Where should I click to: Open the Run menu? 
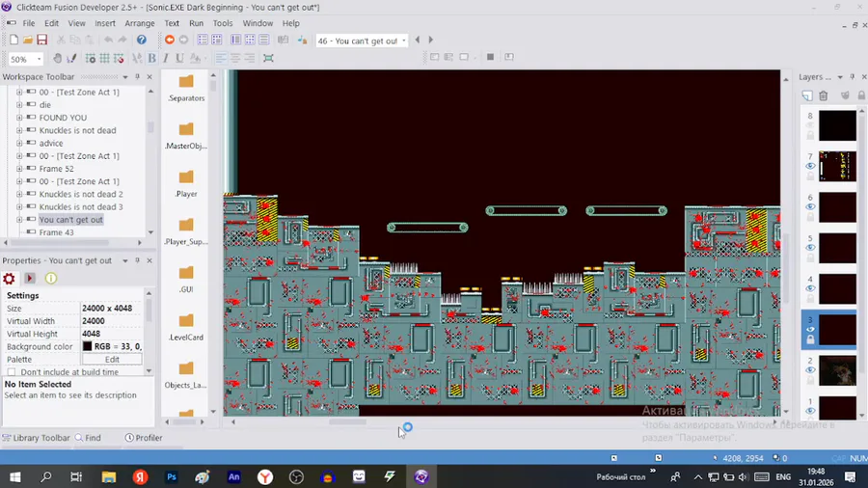point(196,23)
